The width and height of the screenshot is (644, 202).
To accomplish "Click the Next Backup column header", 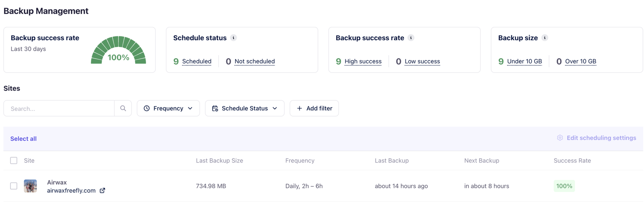I will (x=482, y=160).
